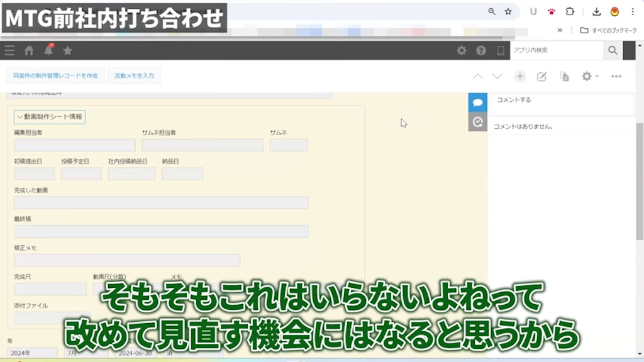Open the record options with the ellipsis menu
This screenshot has width=644, height=362.
tap(616, 75)
